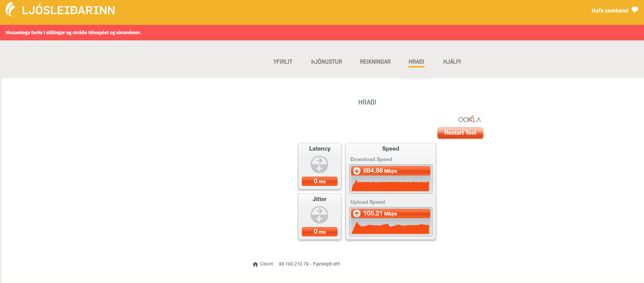Click the upload arrow icon beside 105.21 Mbps
Image resolution: width=644 pixels, height=283 pixels.
(x=357, y=214)
